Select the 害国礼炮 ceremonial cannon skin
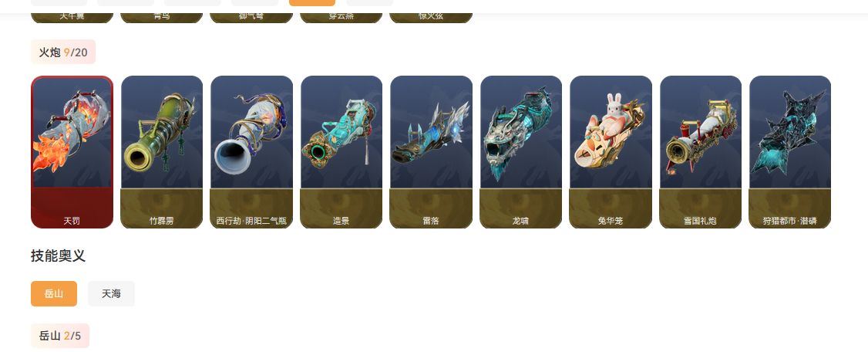 700,152
